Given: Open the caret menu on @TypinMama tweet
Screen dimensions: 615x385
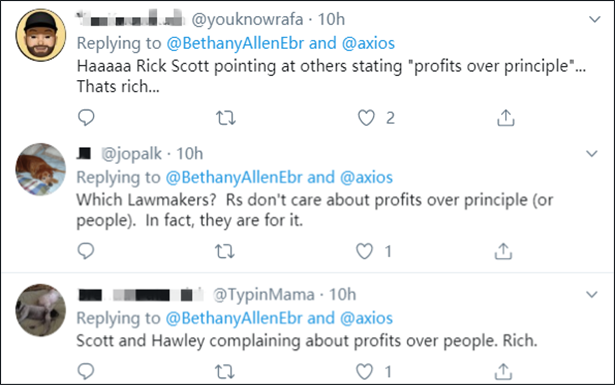Looking at the screenshot, I should point(592,294).
